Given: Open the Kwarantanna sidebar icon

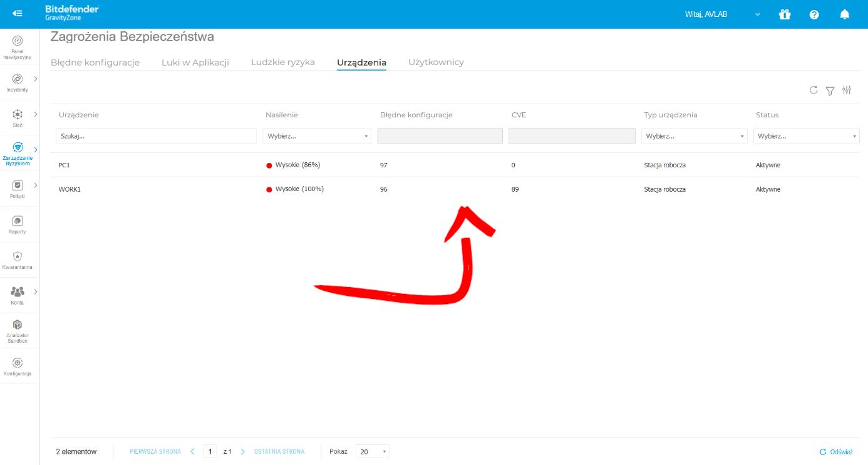Looking at the screenshot, I should (x=18, y=256).
